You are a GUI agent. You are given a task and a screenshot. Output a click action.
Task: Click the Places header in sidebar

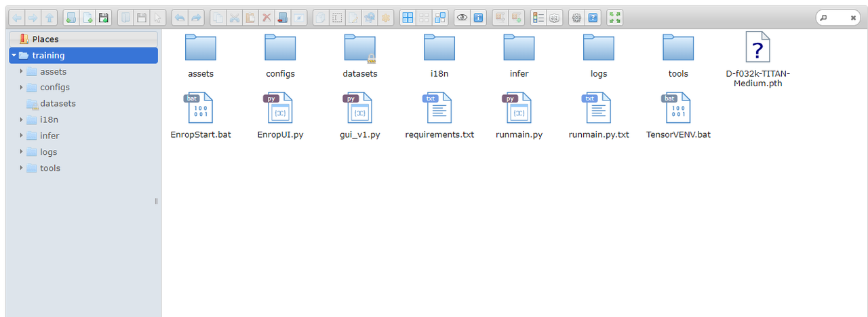[83, 39]
